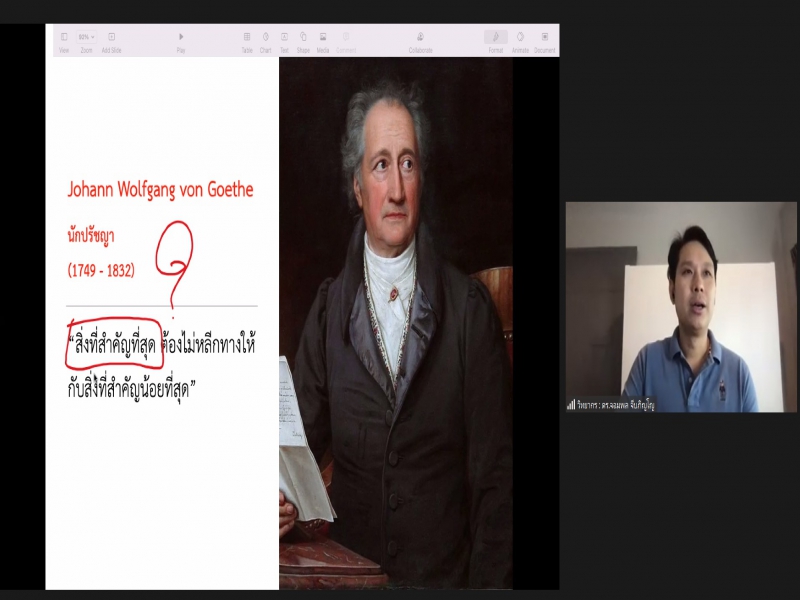
Task: Open the View options in the toolbar
Action: coord(64,38)
